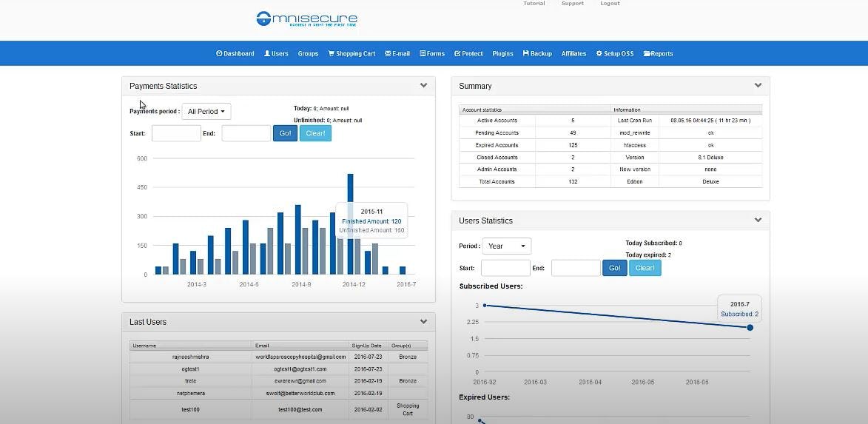Open Setup OSS settings

click(615, 54)
